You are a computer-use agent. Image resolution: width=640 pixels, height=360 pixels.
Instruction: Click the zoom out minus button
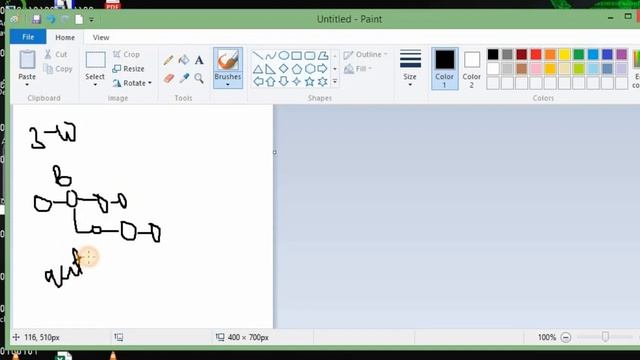pos(566,338)
